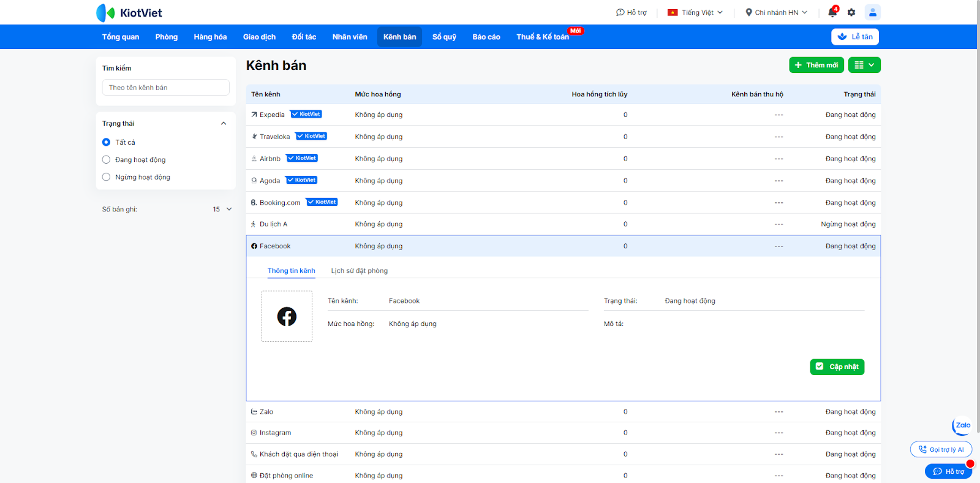The image size is (980, 483).
Task: Open the Chi nhánh HN branch dropdown
Action: coord(776,12)
